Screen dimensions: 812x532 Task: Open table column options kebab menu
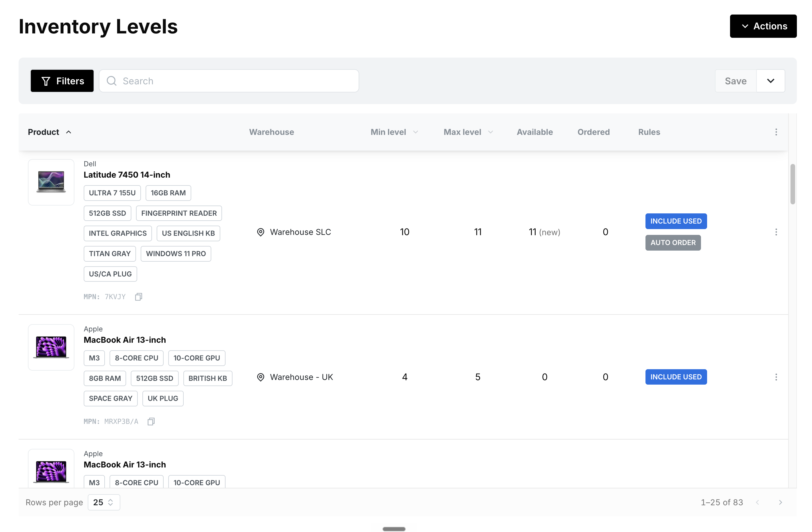776,132
